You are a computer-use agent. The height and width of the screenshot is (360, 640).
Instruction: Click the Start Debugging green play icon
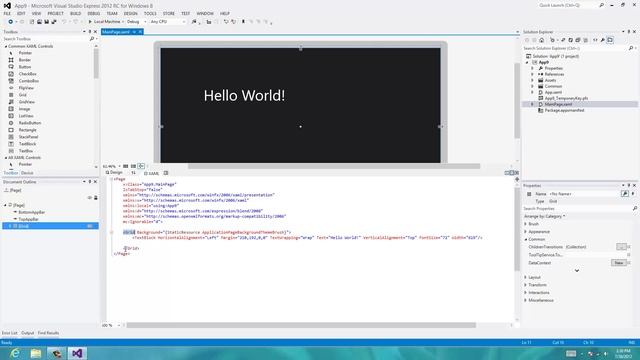click(x=90, y=22)
